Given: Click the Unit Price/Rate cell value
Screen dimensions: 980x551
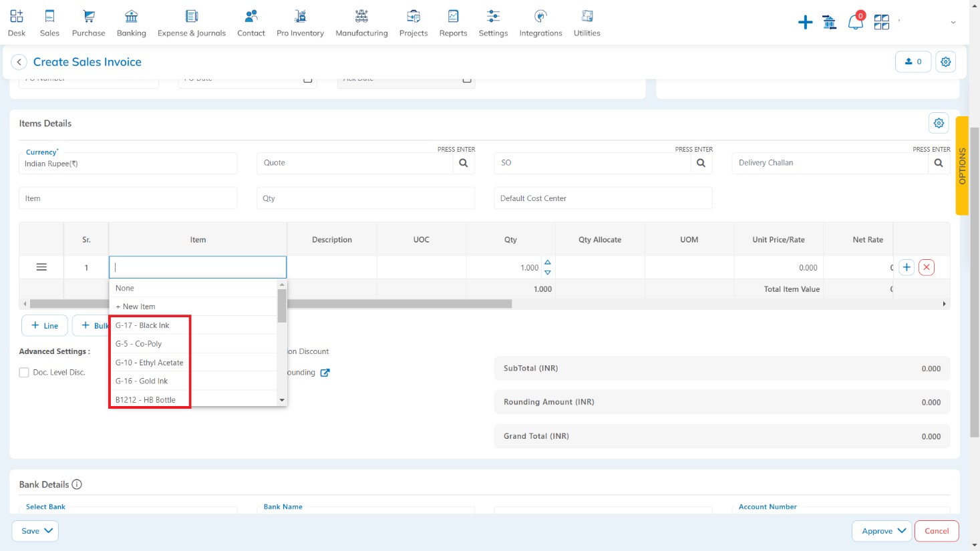Looking at the screenshot, I should click(808, 268).
